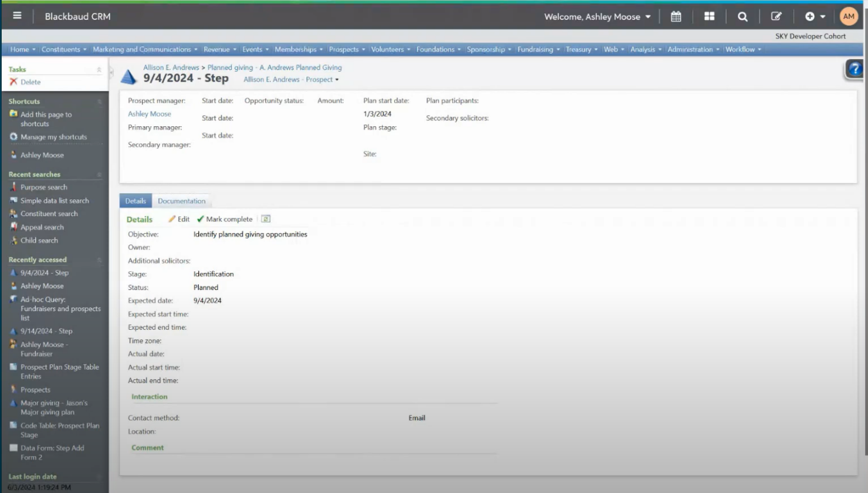Click the red X Delete icon

[13, 82]
